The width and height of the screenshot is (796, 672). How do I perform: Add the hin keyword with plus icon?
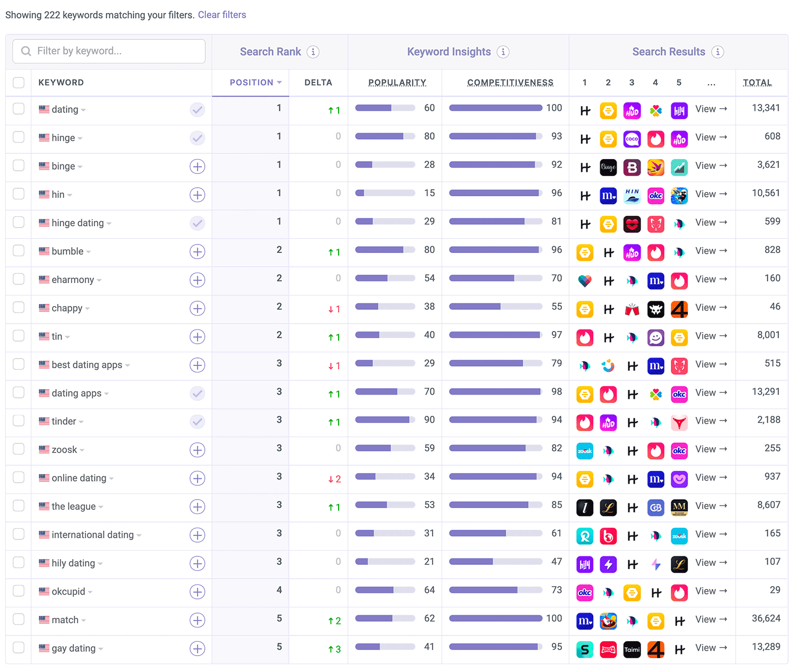coord(197,195)
